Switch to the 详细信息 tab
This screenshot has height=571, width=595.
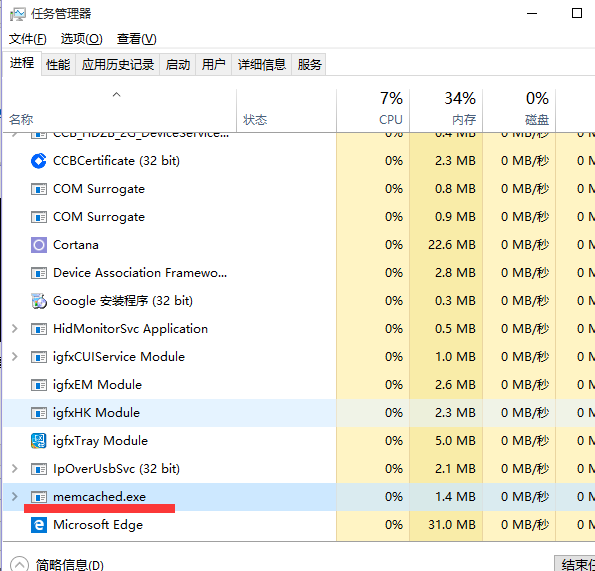[261, 64]
